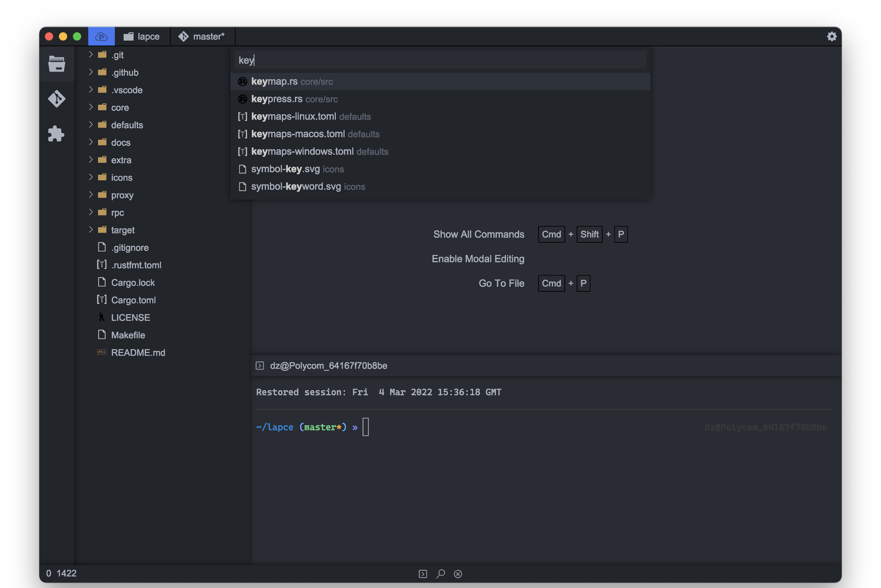Click folder icon beside lapce workspace
This screenshot has height=588, width=881.
(129, 36)
